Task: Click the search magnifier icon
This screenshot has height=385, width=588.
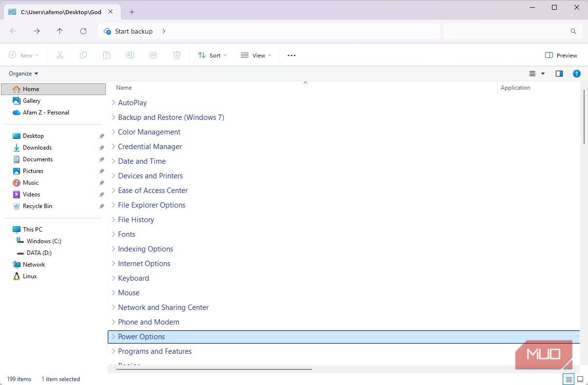Action: 573,31
